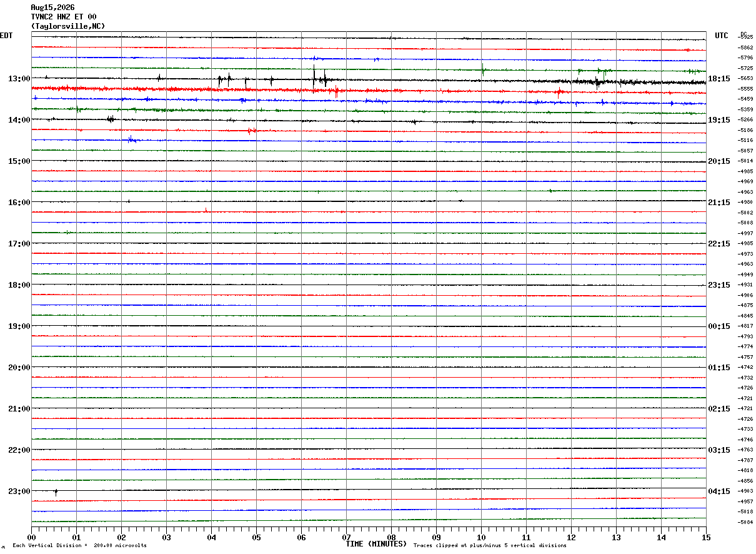Viewport: 756px width, 554px height.
Task: Click the 04:15 UTC row label
Action: pos(719,491)
